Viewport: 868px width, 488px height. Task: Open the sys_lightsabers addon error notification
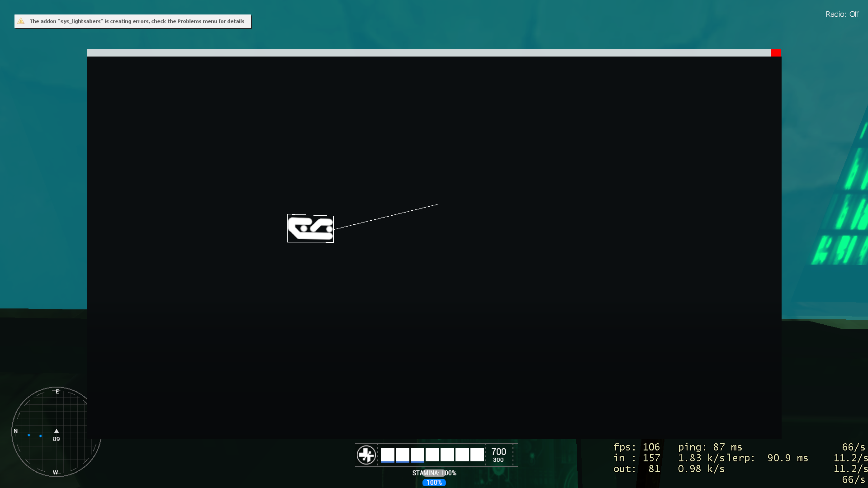(x=133, y=21)
